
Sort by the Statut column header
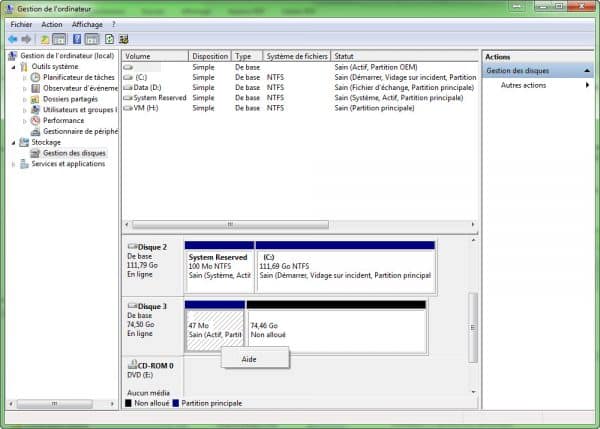tap(400, 56)
